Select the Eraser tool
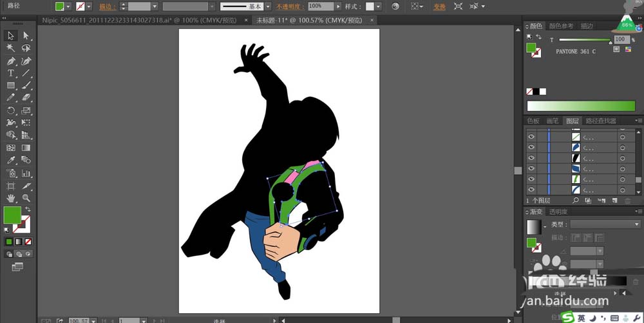This screenshot has height=323, width=644. tap(26, 98)
